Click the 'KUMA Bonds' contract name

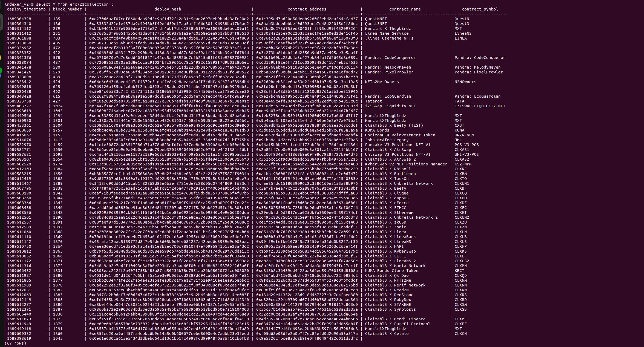[x=377, y=130]
